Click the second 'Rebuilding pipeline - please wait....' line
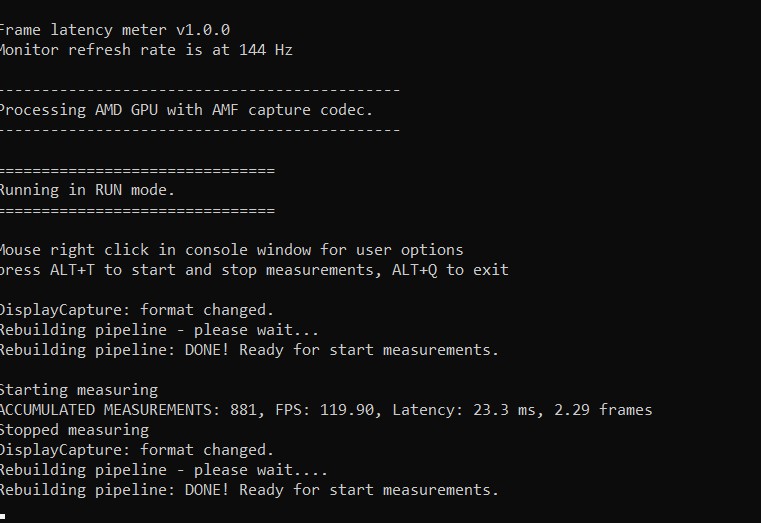 tap(164, 470)
